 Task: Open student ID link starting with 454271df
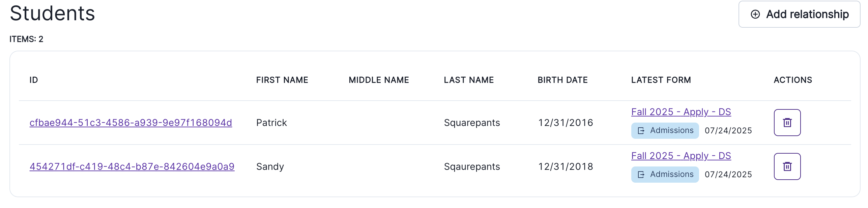click(132, 166)
